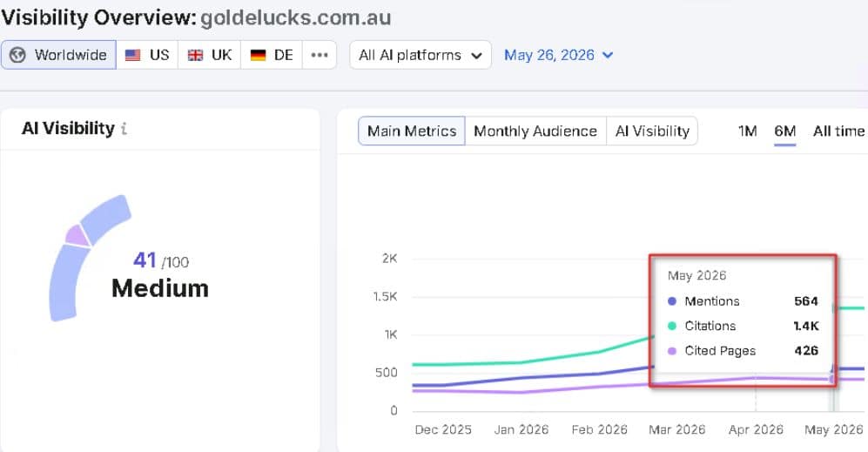
Task: Click the Medium visibility rating label
Action: tap(160, 288)
